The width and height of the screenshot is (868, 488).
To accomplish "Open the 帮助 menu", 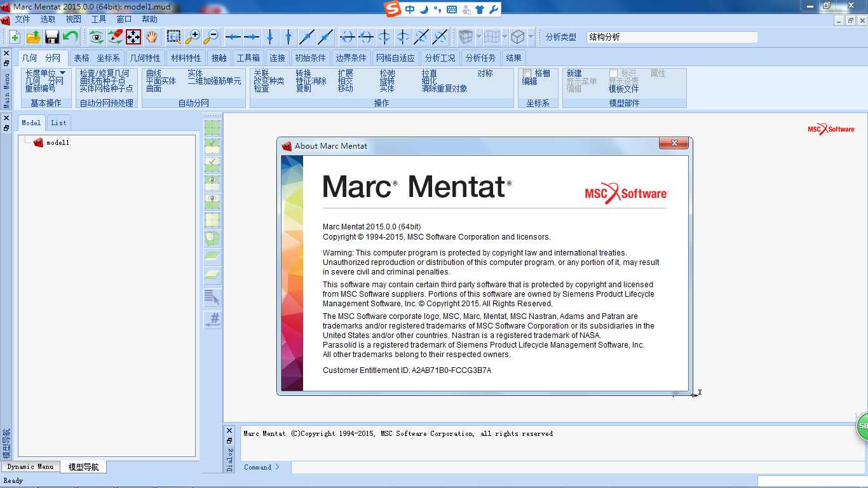I will coord(149,20).
